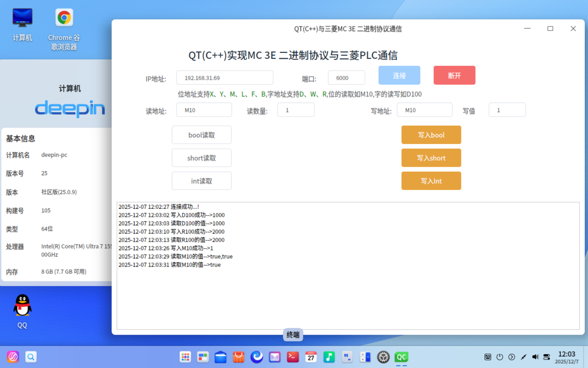The height and width of the screenshot is (368, 588).
Task: Open the 计算机 desktop icon
Action: 22,25
